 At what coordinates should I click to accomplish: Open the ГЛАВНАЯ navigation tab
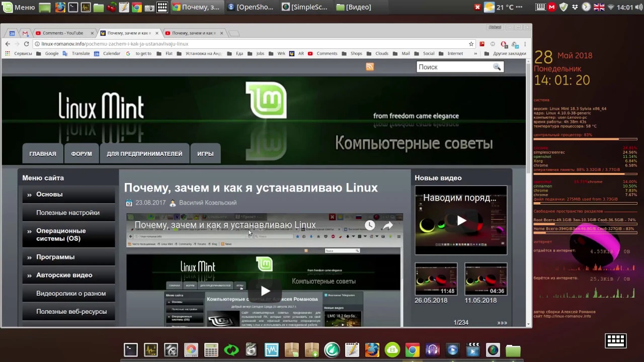coord(43,154)
